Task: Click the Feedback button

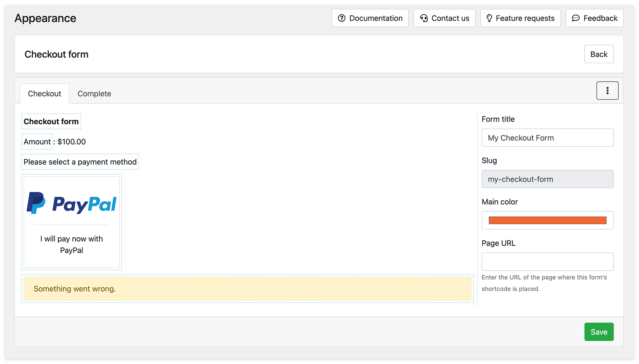Action: 595,18
